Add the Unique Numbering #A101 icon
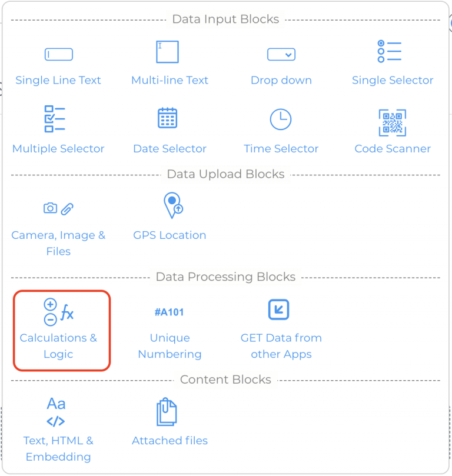452x476 pixels. coord(169,312)
